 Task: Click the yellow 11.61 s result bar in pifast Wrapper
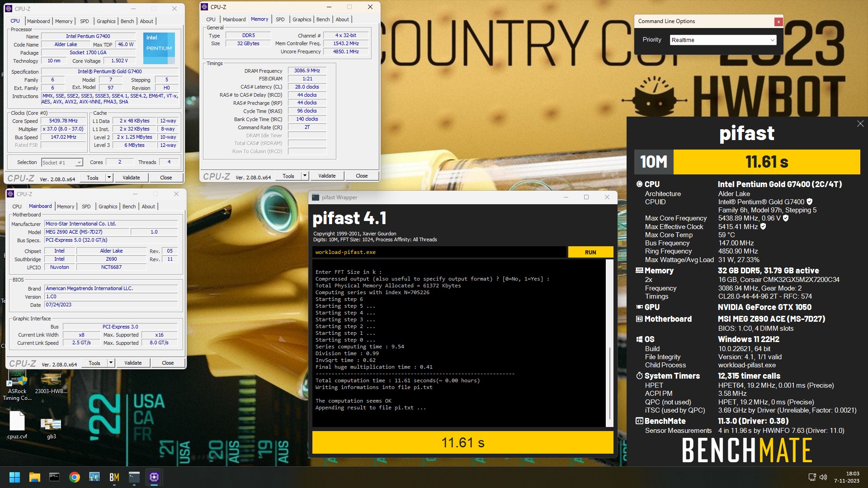click(x=463, y=442)
